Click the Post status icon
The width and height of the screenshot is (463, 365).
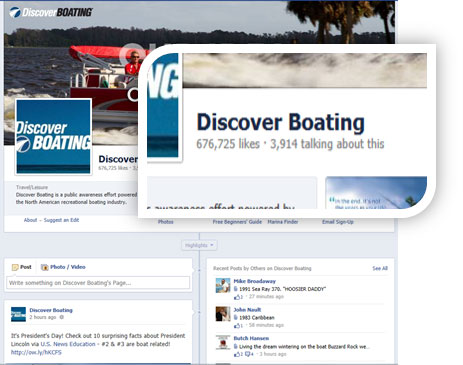(15, 267)
